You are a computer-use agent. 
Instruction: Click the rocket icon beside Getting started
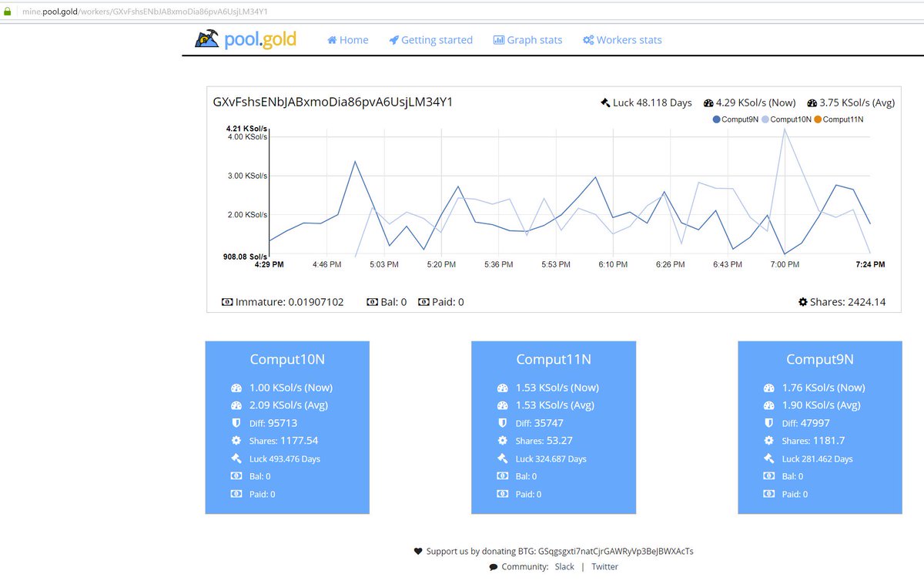click(x=393, y=40)
